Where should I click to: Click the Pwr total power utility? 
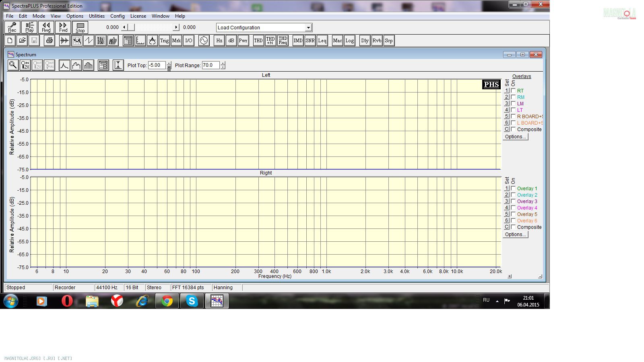coord(243,41)
